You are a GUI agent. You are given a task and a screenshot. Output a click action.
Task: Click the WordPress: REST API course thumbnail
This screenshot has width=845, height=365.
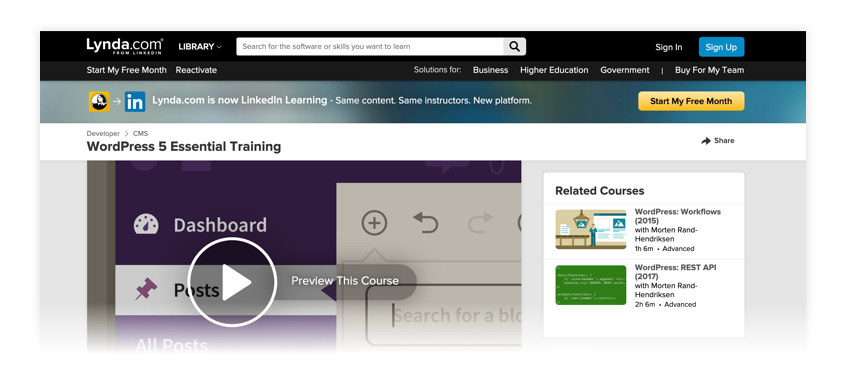(x=591, y=285)
